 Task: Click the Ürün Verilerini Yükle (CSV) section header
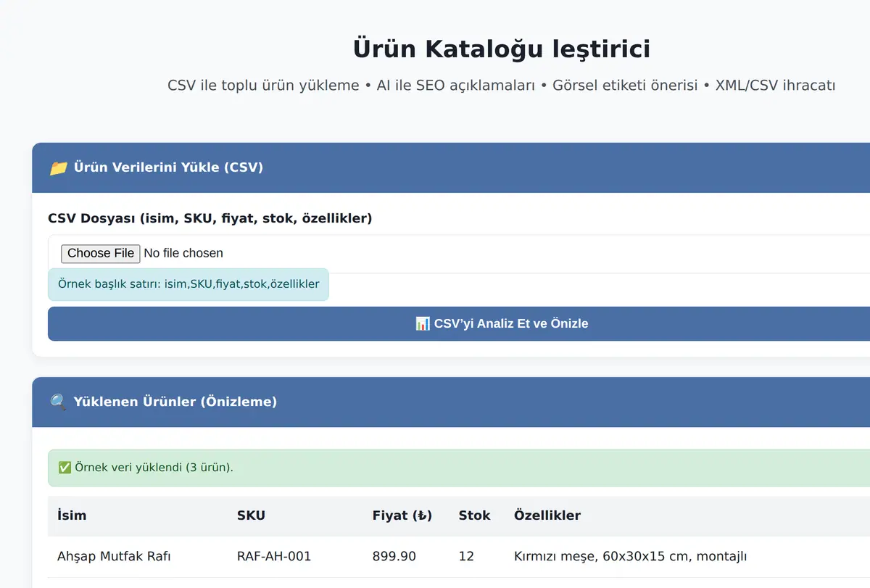coord(451,167)
